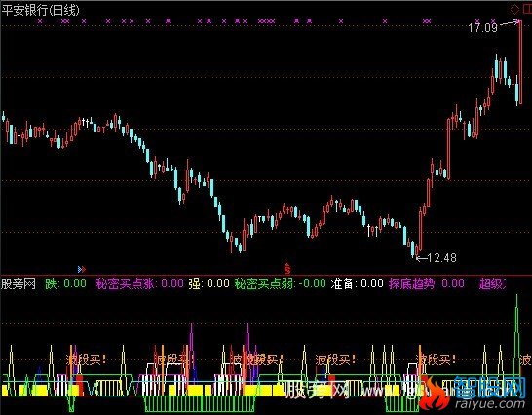
Task: Click the 准备: 0.00 indicator value
Action: 358,283
